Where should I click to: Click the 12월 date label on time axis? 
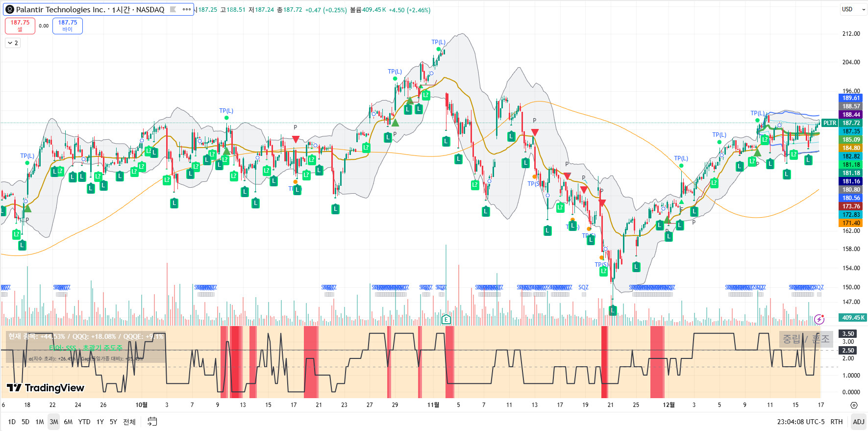click(x=669, y=405)
